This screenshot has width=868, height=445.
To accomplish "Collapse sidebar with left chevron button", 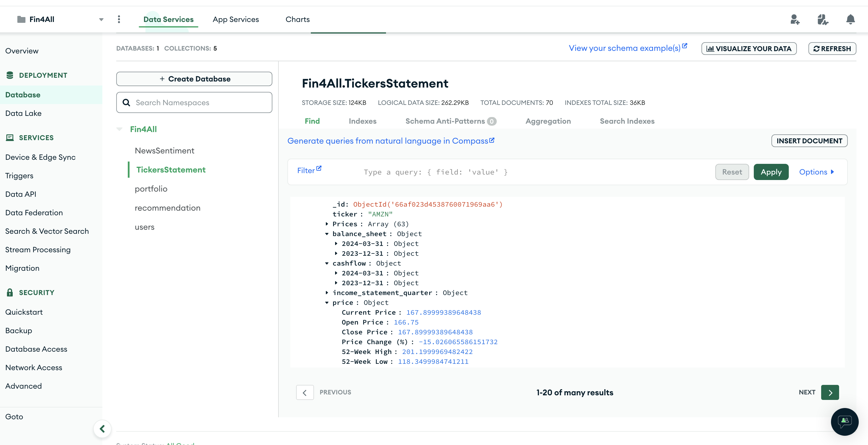I will point(102,429).
